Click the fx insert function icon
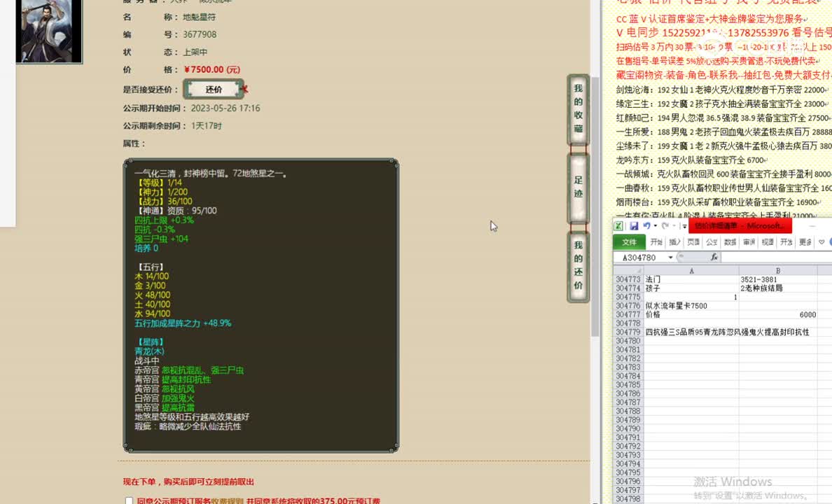This screenshot has width=832, height=504. (x=714, y=257)
